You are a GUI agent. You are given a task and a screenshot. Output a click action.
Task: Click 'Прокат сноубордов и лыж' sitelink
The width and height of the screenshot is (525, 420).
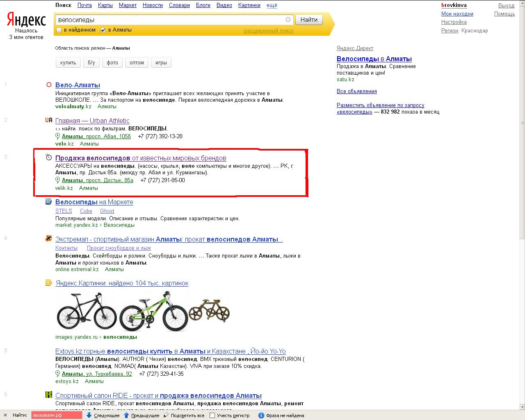[x=119, y=248]
